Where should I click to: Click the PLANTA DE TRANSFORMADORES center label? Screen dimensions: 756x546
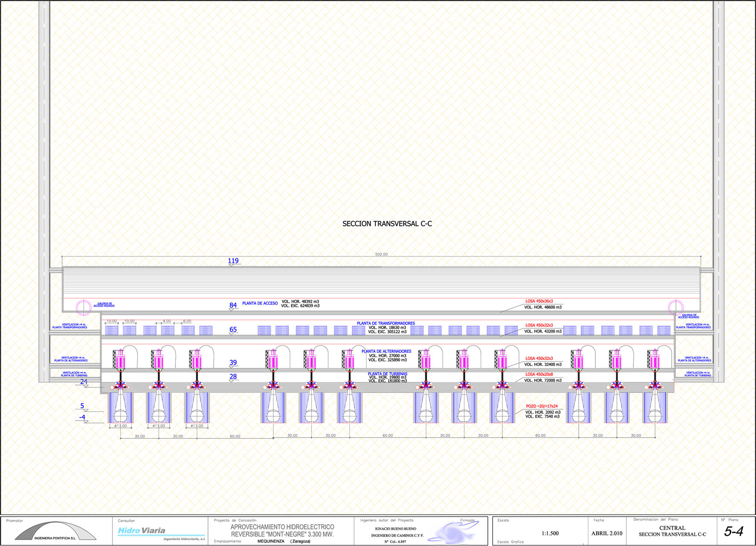[386, 323]
